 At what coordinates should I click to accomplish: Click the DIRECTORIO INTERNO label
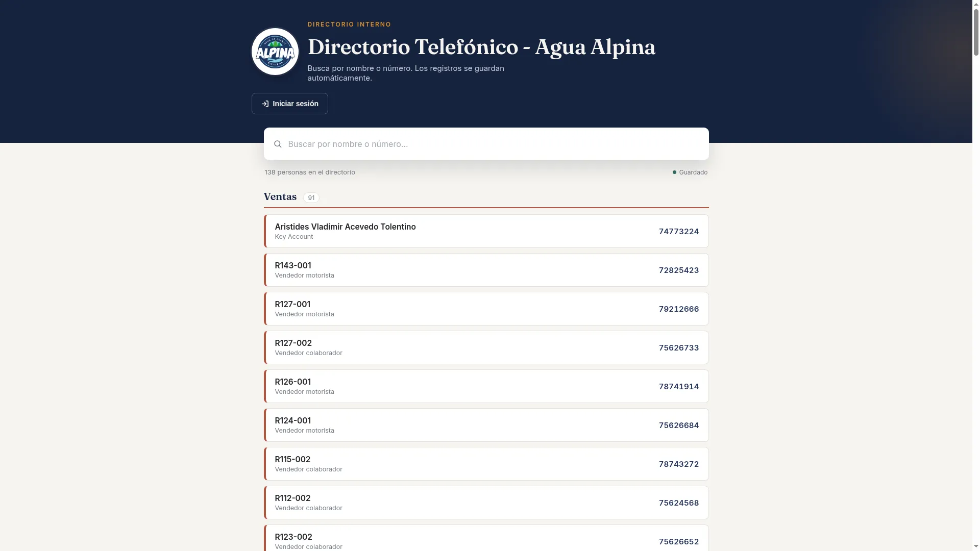pyautogui.click(x=349, y=24)
